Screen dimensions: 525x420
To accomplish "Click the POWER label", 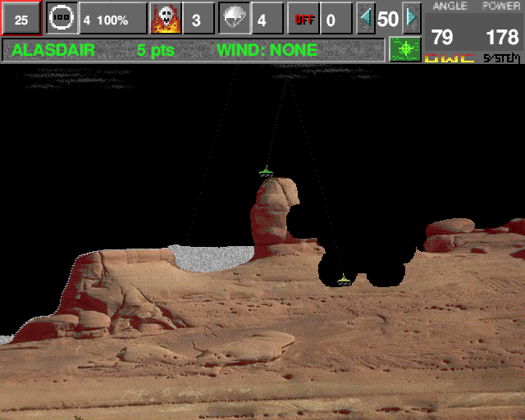I will click(x=501, y=6).
